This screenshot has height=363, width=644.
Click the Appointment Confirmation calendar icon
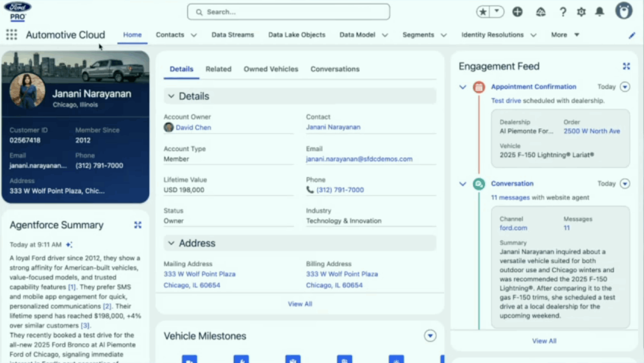[x=479, y=87]
